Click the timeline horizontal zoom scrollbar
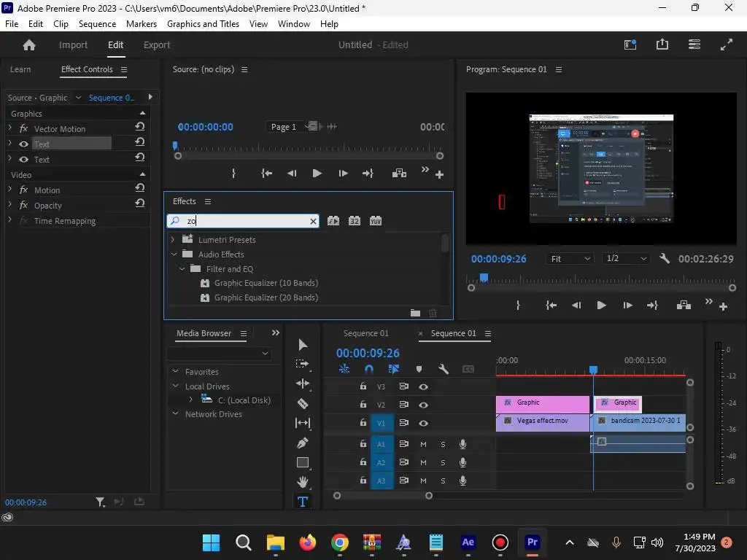Image resolution: width=747 pixels, height=560 pixels. click(x=383, y=496)
